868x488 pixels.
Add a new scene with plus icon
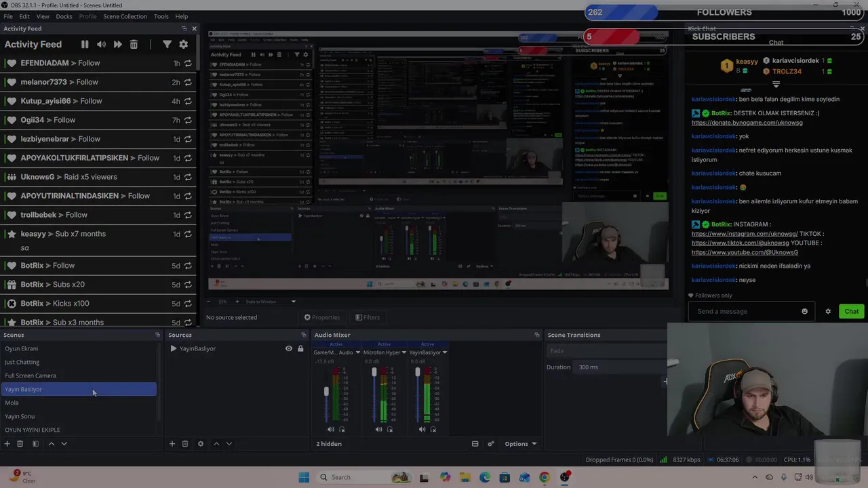pyautogui.click(x=7, y=444)
